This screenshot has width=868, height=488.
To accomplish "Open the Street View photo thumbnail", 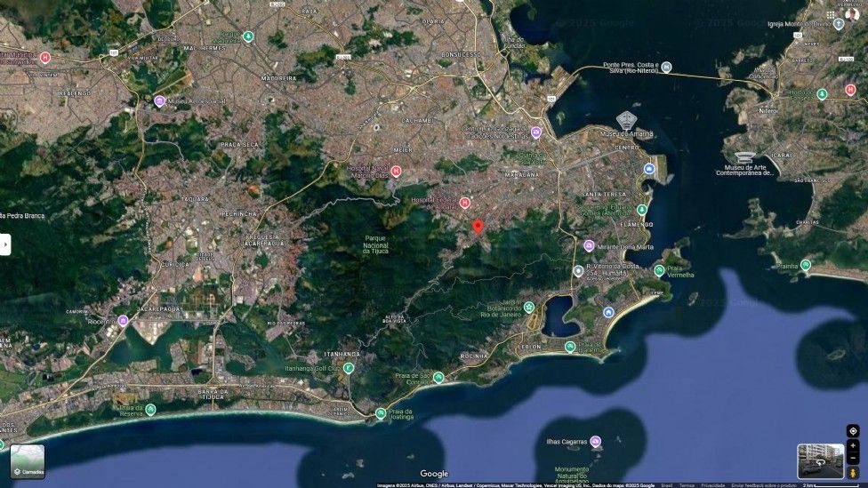I will point(820,460).
